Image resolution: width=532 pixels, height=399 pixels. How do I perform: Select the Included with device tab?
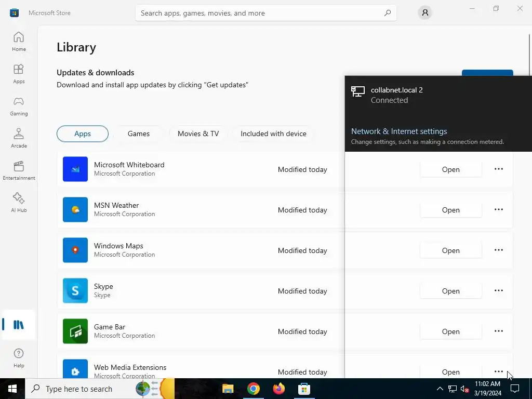click(x=273, y=134)
